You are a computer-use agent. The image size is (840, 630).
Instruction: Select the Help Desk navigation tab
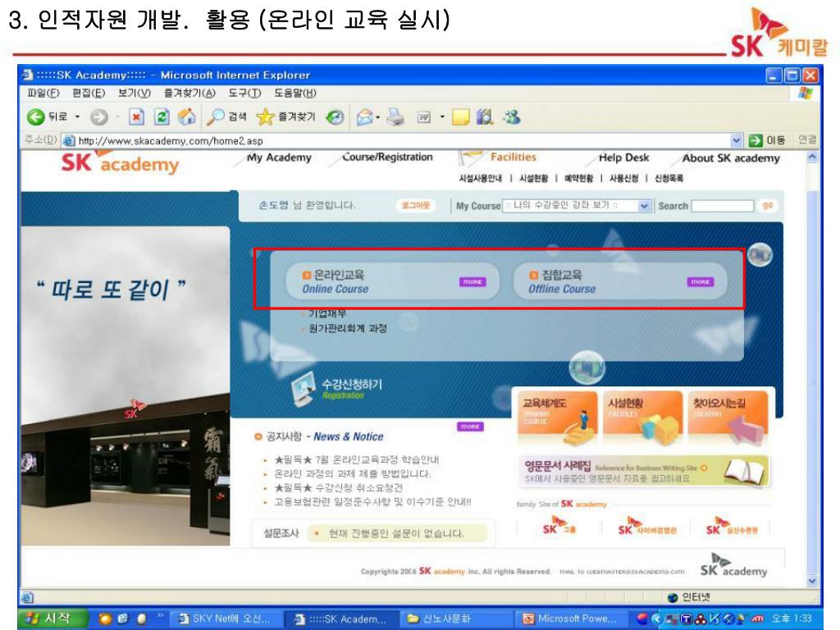pyautogui.click(x=624, y=157)
